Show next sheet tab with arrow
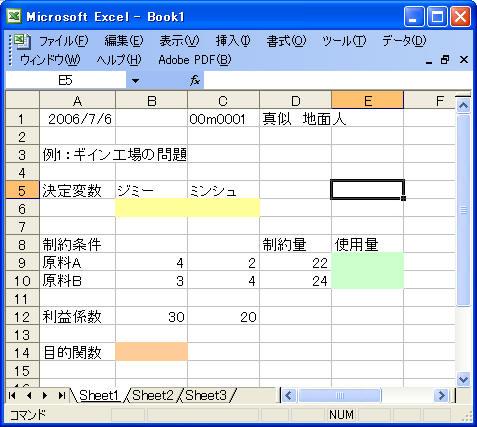This screenshot has width=477, height=427. 45,396
